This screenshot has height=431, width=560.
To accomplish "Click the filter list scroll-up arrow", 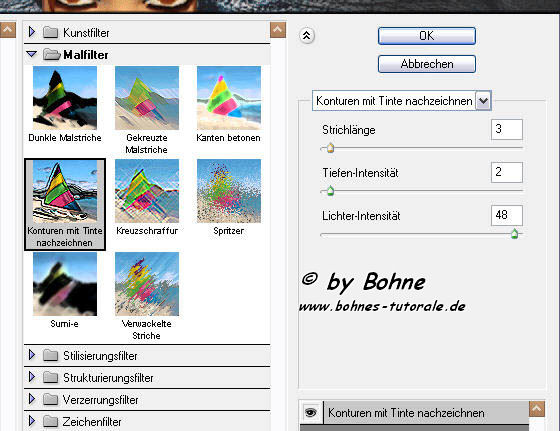I will (278, 30).
